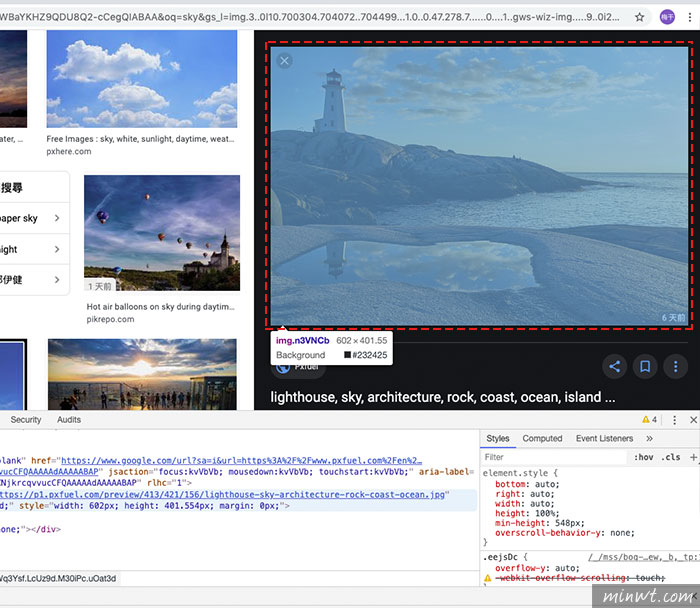Viewport: 700px width, 608px height.
Task: Select the Event Listeners tab
Action: point(604,438)
